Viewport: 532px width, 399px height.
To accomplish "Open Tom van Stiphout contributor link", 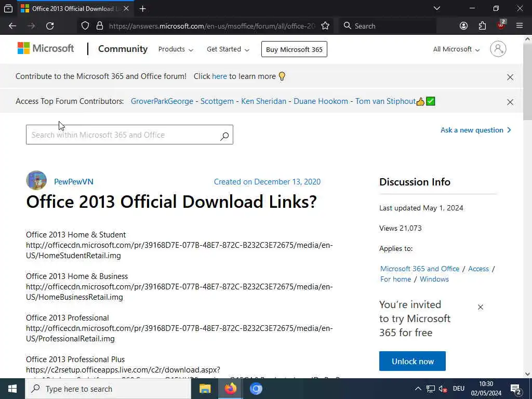I will coord(385,101).
